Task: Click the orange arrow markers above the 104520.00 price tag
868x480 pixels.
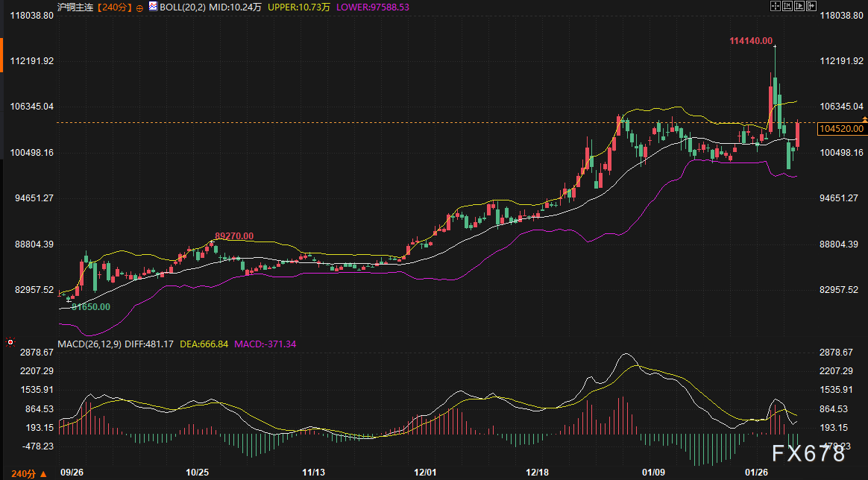Action: click(x=864, y=119)
